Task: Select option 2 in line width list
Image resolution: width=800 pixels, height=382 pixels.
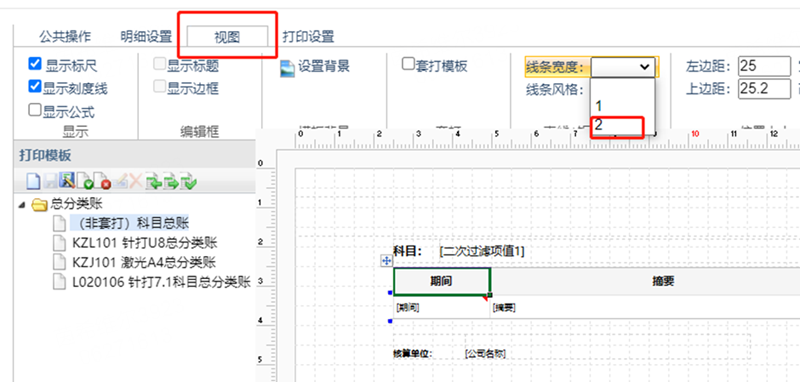Action: coord(617,125)
